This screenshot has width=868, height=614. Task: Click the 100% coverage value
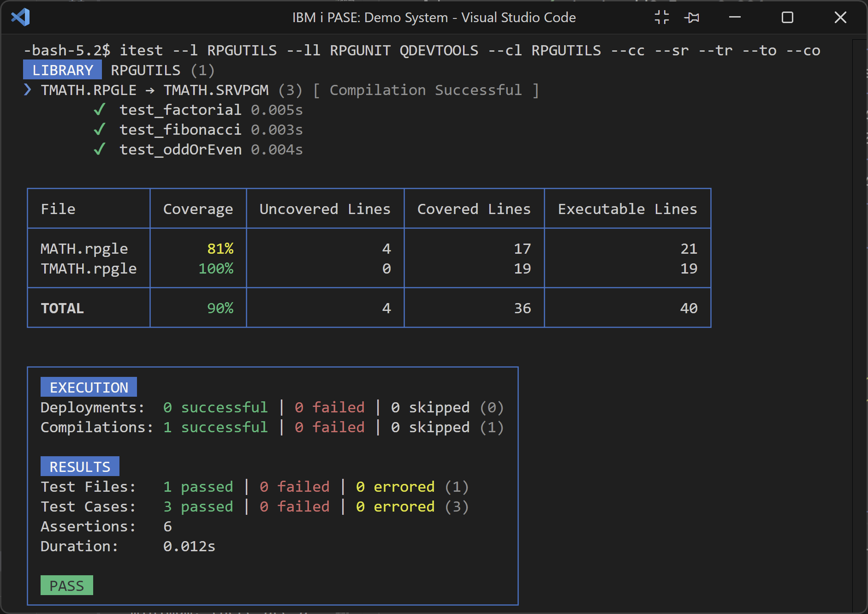216,268
